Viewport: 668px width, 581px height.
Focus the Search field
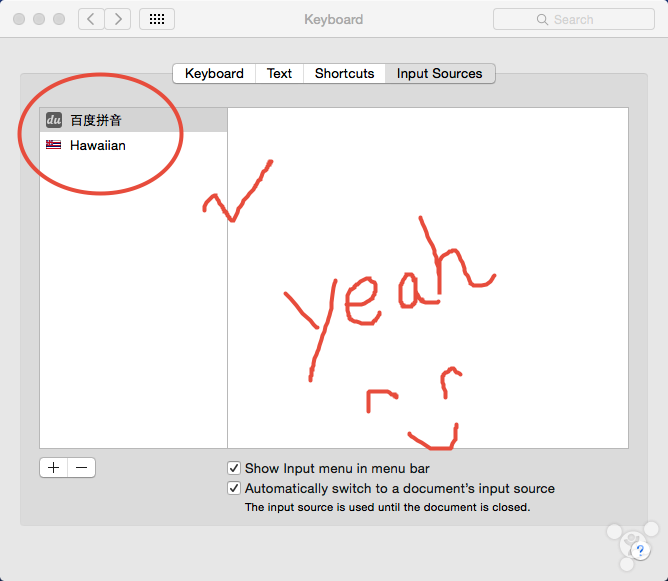click(x=585, y=19)
